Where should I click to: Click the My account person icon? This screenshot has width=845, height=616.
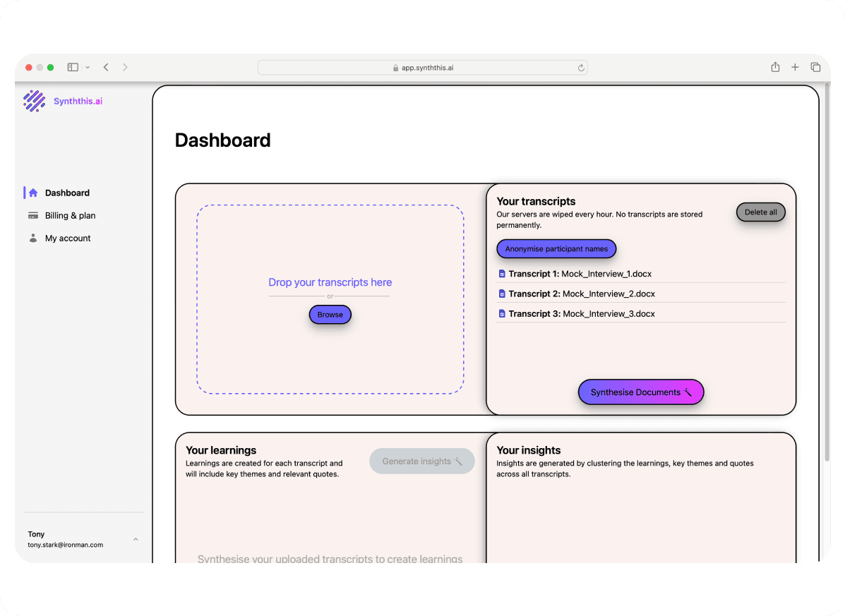tap(33, 238)
